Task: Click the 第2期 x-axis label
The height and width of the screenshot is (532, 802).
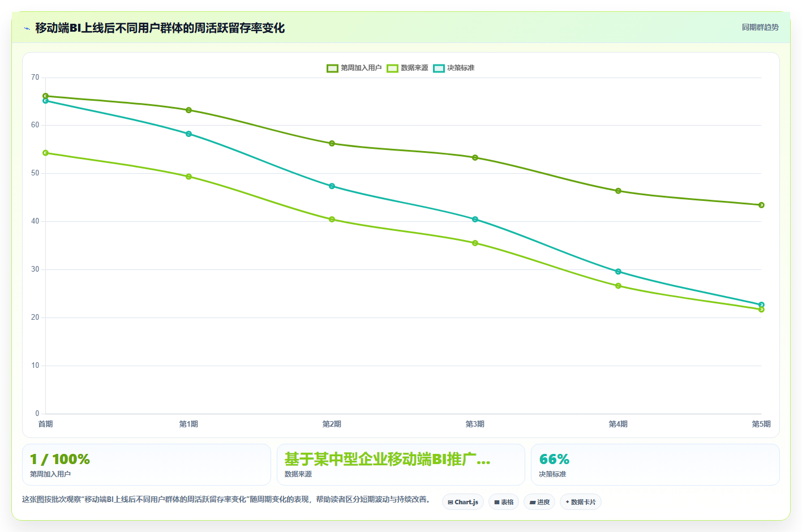Action: tap(332, 424)
